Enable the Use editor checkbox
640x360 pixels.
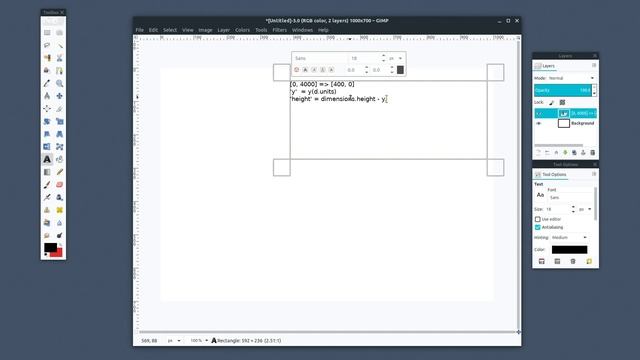point(538,219)
